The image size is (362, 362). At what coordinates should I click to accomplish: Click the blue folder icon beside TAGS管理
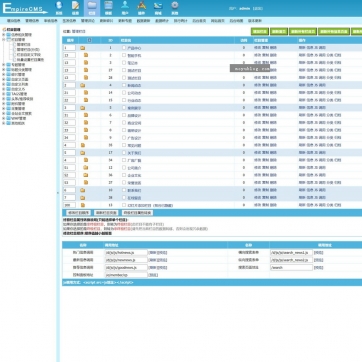pyautogui.click(x=8, y=94)
